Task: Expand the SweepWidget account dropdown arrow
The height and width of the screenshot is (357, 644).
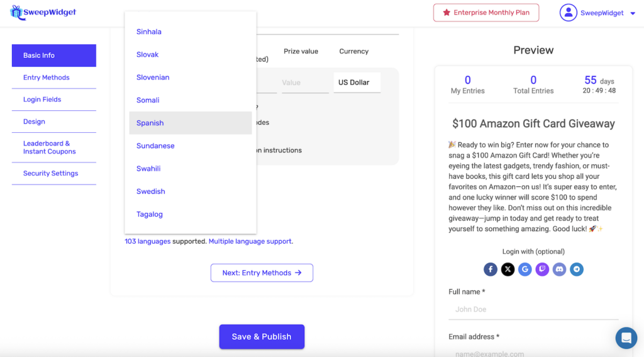Action: (x=633, y=13)
